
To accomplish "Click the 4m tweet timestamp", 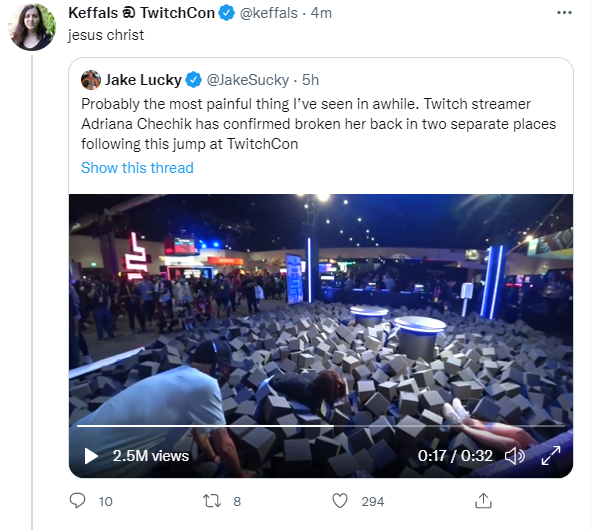I will (x=321, y=13).
